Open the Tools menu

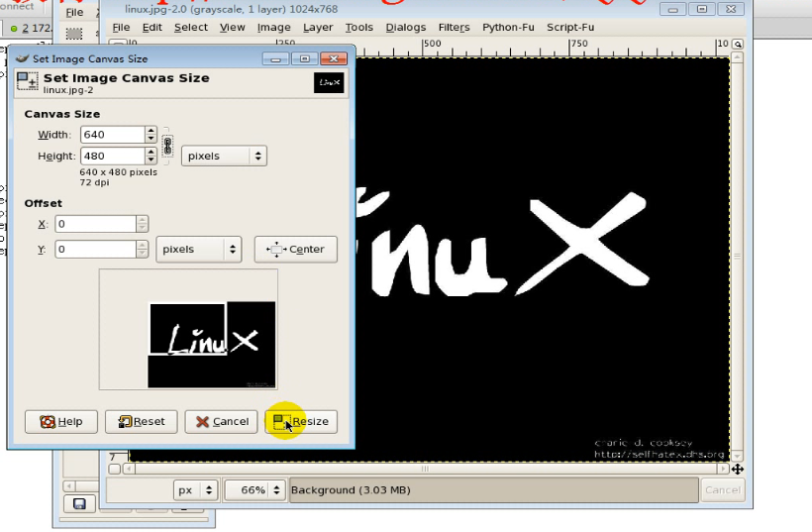[358, 28]
